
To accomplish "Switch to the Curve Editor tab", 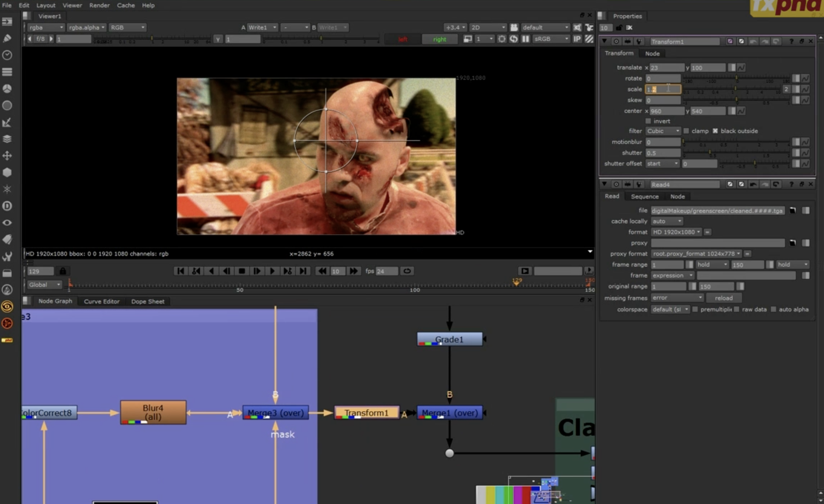I will click(101, 301).
